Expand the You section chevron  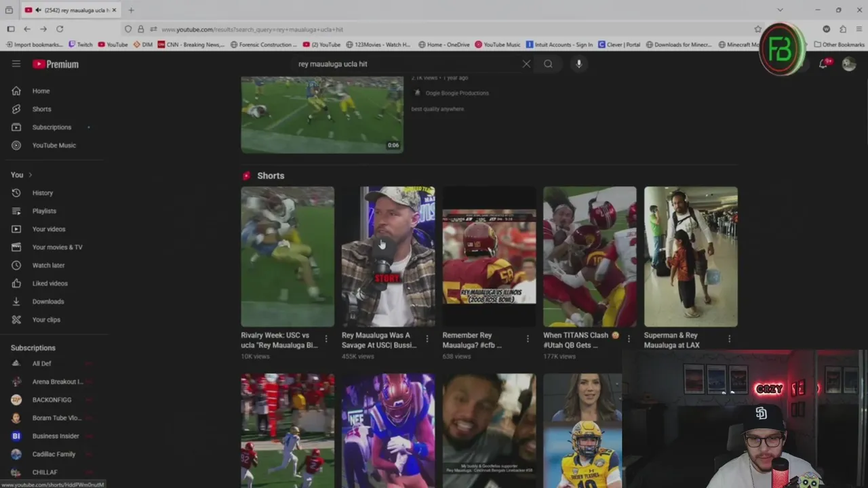30,175
